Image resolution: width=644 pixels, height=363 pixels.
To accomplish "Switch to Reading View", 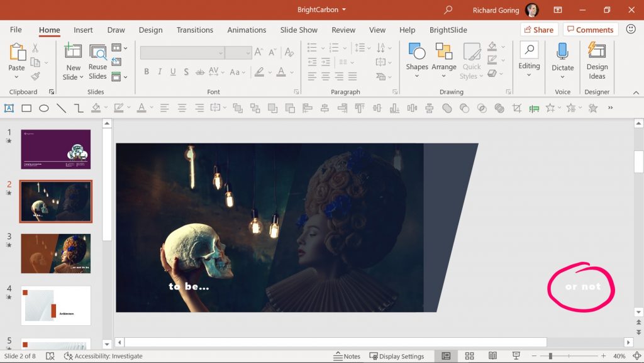I will [492, 355].
